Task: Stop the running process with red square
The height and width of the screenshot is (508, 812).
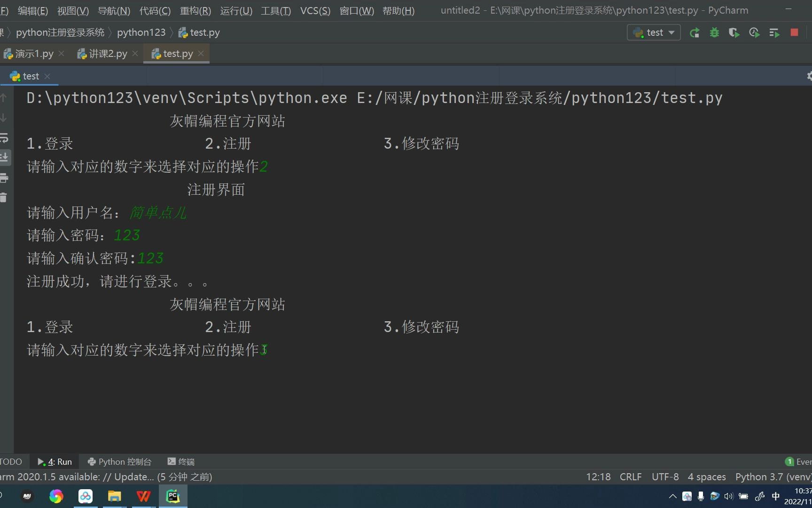Action: pos(795,32)
